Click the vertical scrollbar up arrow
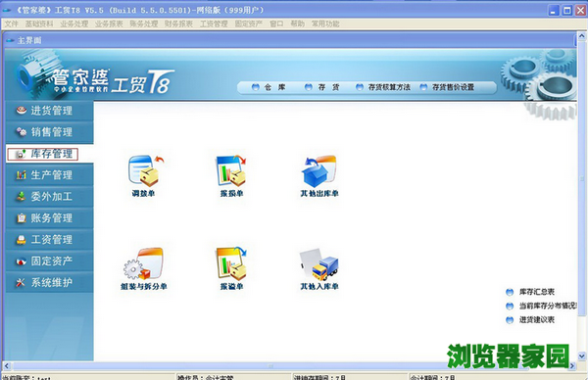Screen dimensions: 588x380 pos(581,36)
